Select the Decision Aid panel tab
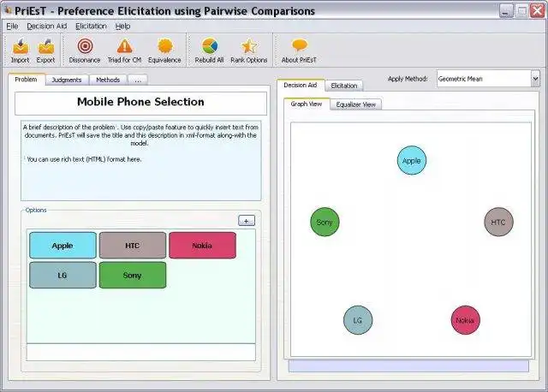548x392 pixels. point(301,85)
